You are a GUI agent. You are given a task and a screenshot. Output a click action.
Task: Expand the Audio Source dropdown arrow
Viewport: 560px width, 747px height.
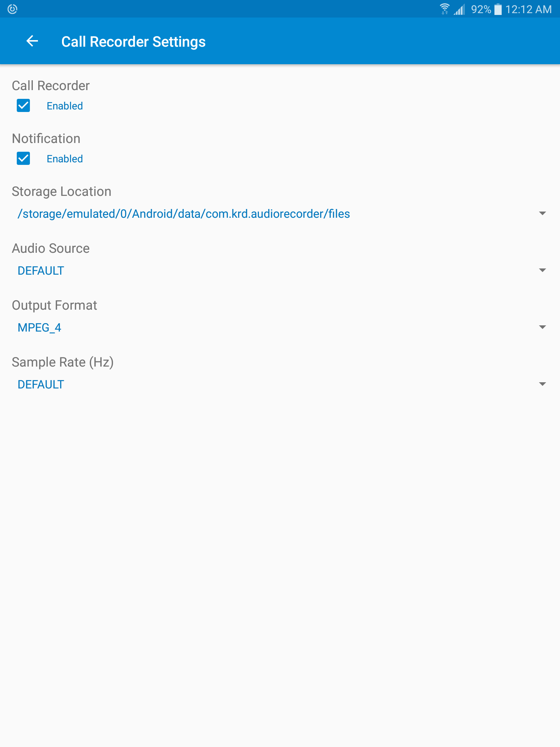point(542,270)
